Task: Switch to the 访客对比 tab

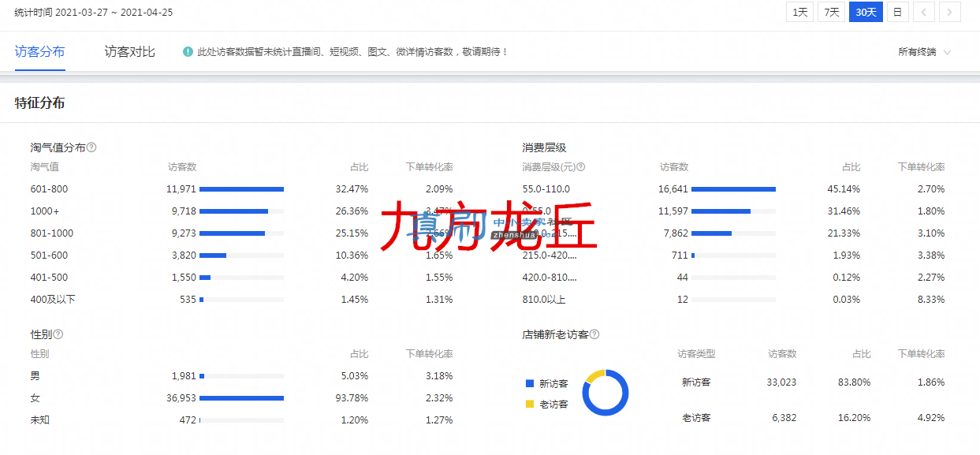Action: 130,52
